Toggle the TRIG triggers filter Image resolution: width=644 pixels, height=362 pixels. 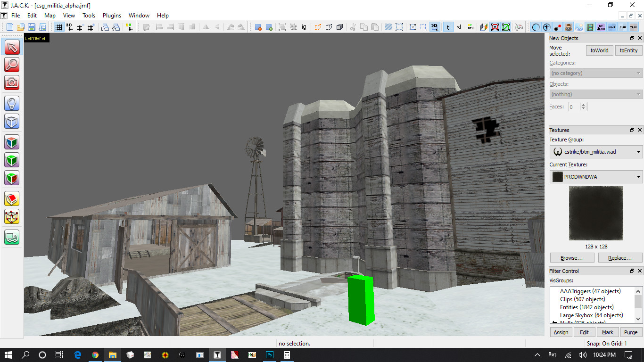click(x=634, y=27)
